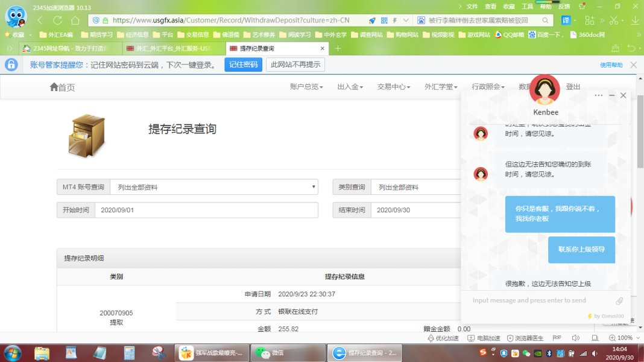644x362 pixels.
Task: Click the 开始时间 date input field
Action: pyautogui.click(x=206, y=210)
